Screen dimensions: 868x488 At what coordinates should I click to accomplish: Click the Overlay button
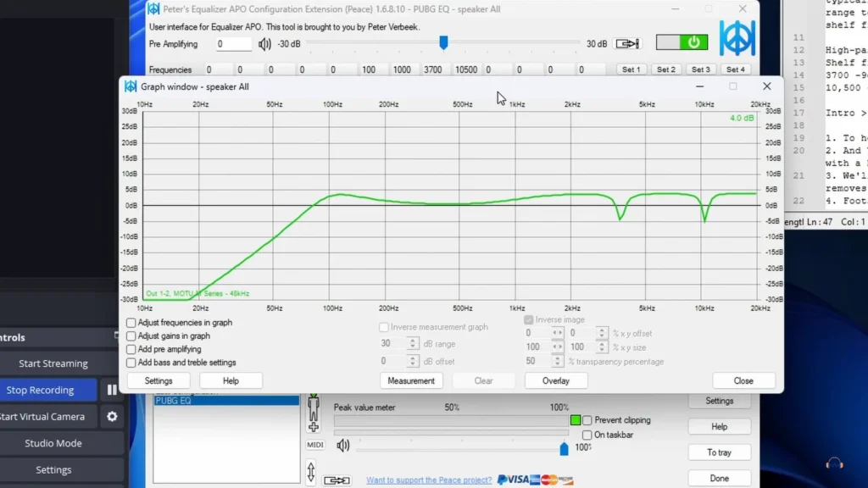tap(556, 380)
